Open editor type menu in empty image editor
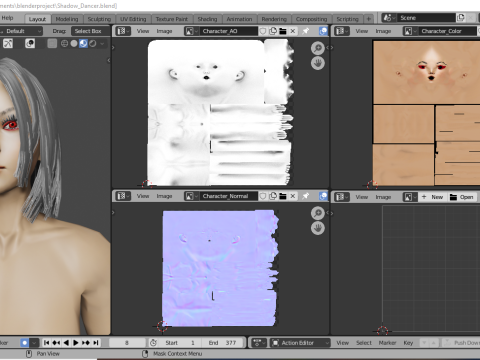Screen dimensions: 480x360 (x=342, y=197)
